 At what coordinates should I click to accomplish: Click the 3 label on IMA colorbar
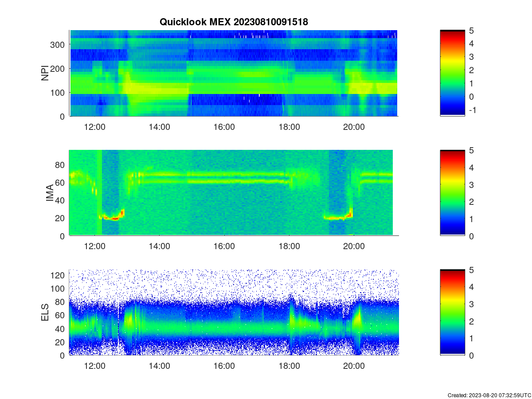tap(471, 184)
